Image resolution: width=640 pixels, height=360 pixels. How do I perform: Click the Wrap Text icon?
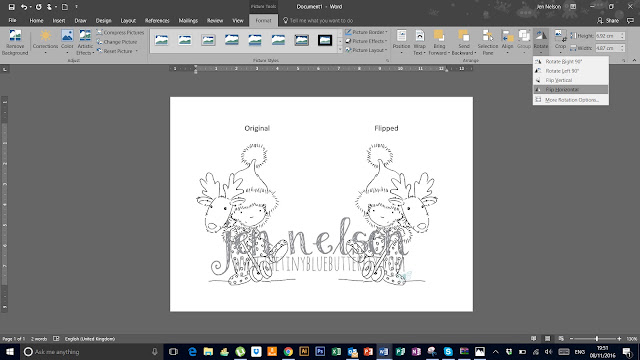pos(419,42)
